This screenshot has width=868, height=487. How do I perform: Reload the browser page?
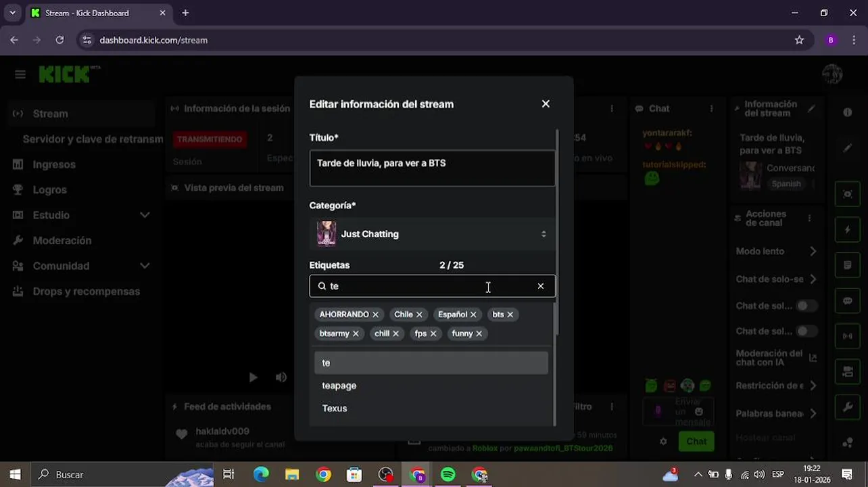click(x=59, y=40)
